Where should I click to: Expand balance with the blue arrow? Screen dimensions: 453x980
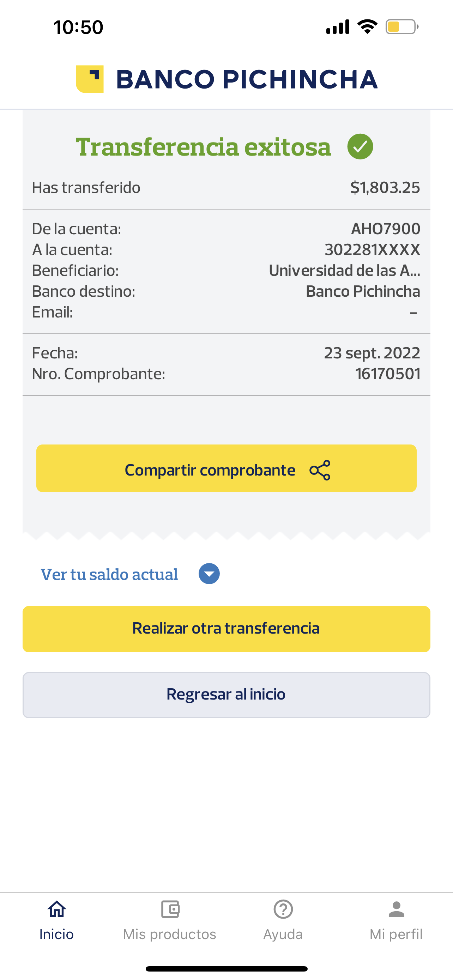pos(209,574)
